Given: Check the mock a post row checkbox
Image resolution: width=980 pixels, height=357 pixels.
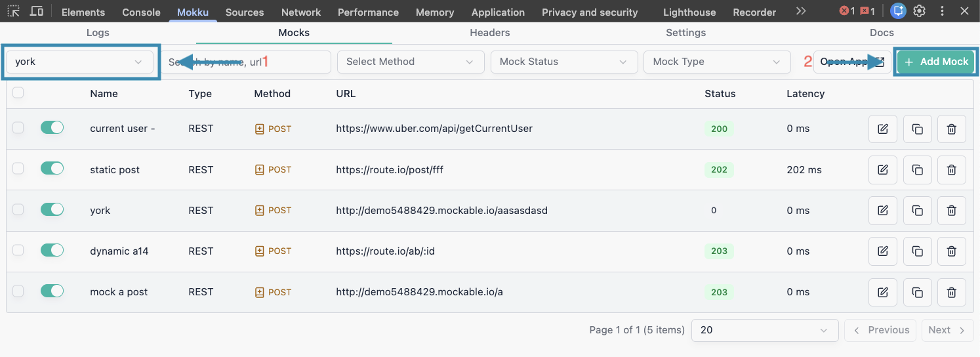Looking at the screenshot, I should pyautogui.click(x=18, y=291).
